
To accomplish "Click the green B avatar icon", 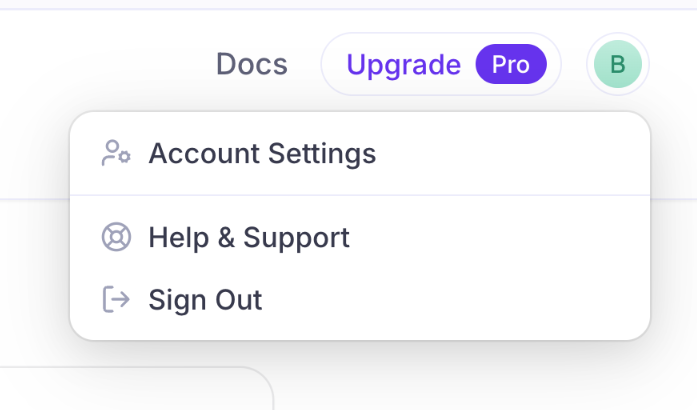I will pos(617,65).
